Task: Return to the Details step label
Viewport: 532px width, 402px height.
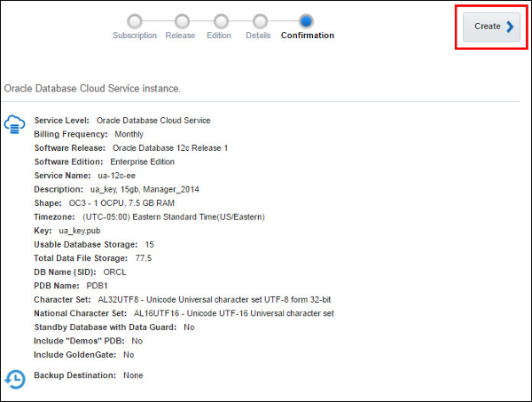Action: click(x=259, y=35)
